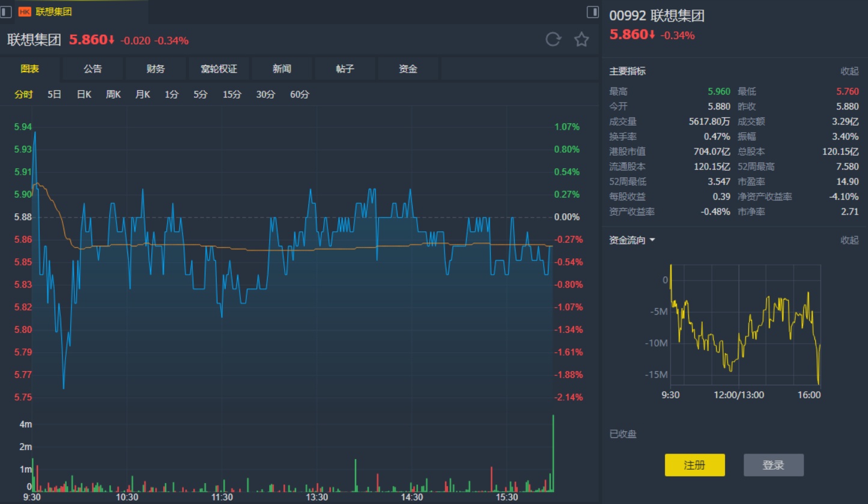Open the 帖子 tab
Viewport: 868px width, 504px height.
[x=345, y=69]
